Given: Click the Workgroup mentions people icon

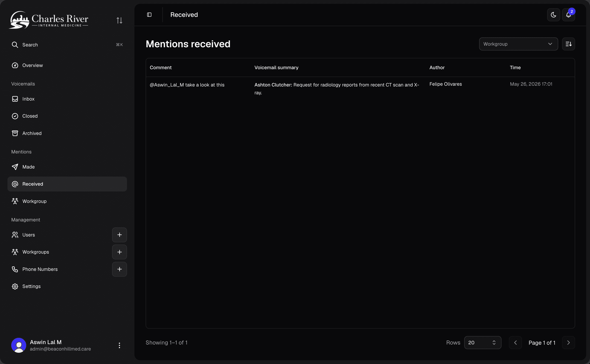Looking at the screenshot, I should [15, 201].
